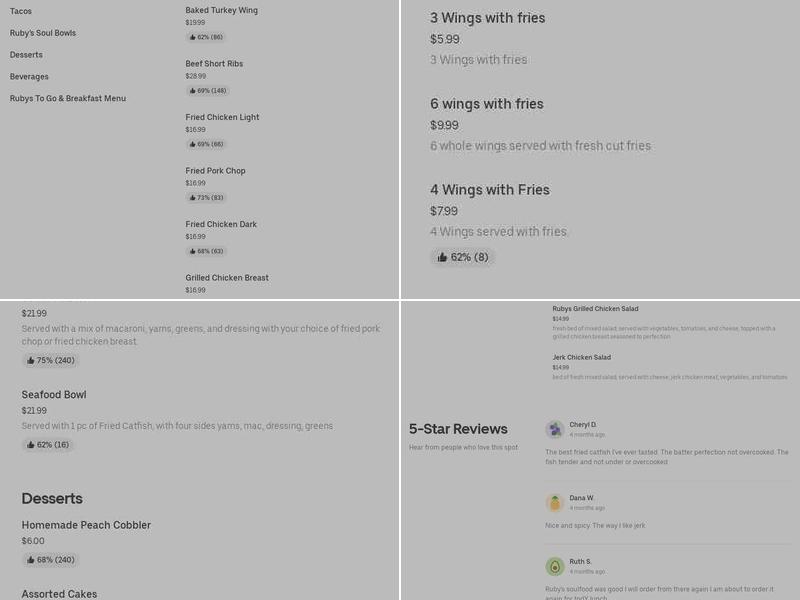Screen dimensions: 800x600
Task: Open the Fried Chicken Light item
Action: pos(222,117)
